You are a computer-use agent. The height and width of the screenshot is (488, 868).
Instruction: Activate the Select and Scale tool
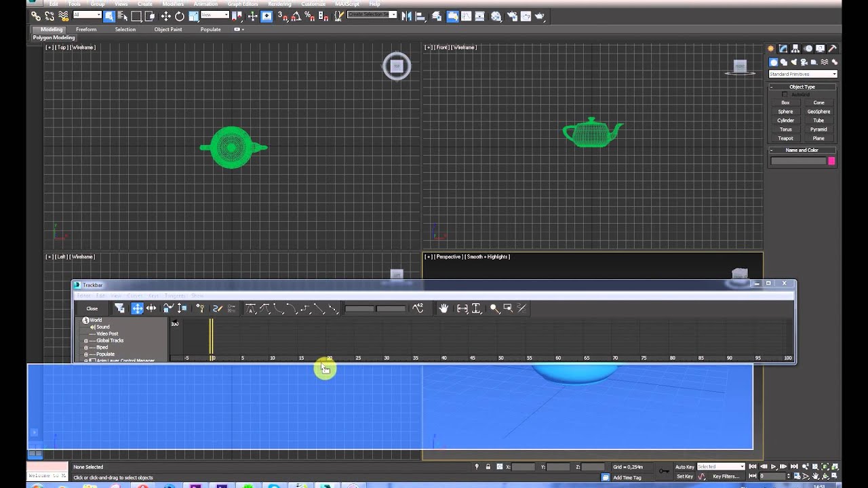tap(194, 16)
